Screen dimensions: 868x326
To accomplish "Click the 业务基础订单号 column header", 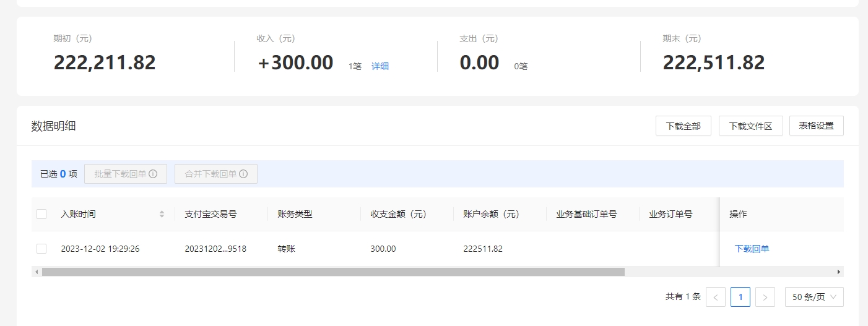I will click(x=586, y=214).
